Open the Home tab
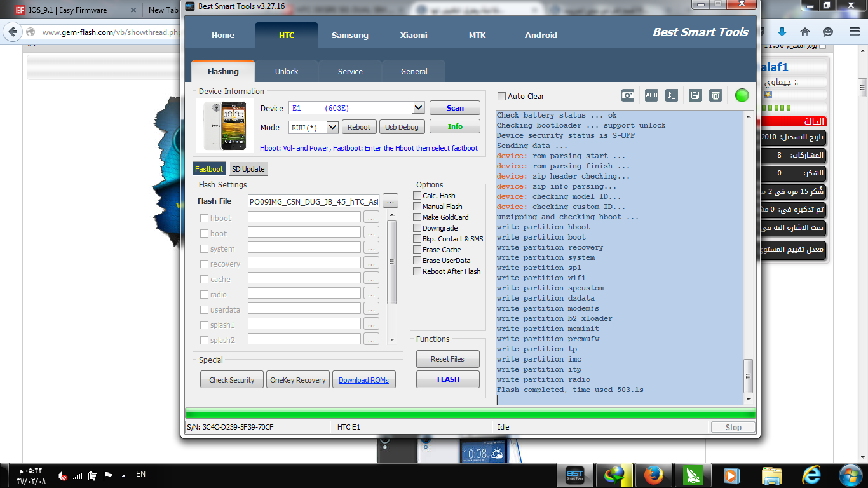The width and height of the screenshot is (868, 488). tap(223, 35)
